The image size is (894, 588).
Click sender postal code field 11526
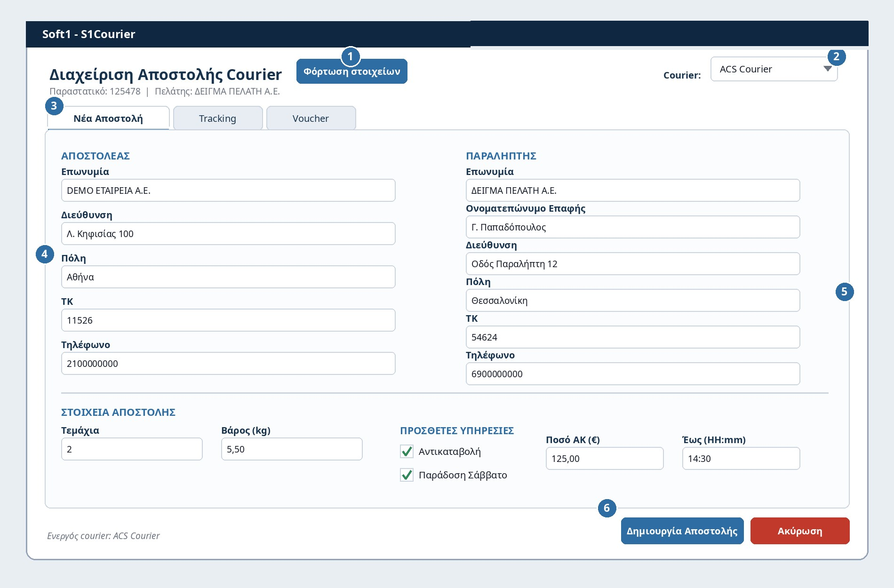pyautogui.click(x=228, y=320)
